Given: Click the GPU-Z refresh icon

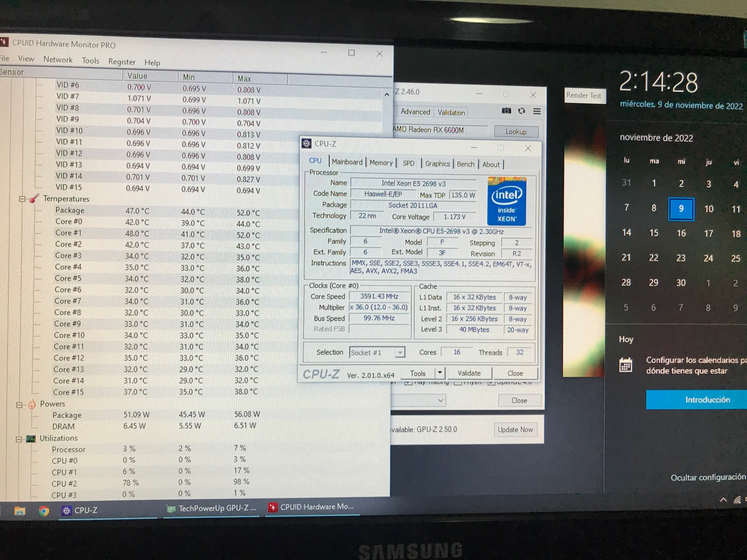Looking at the screenshot, I should [522, 111].
